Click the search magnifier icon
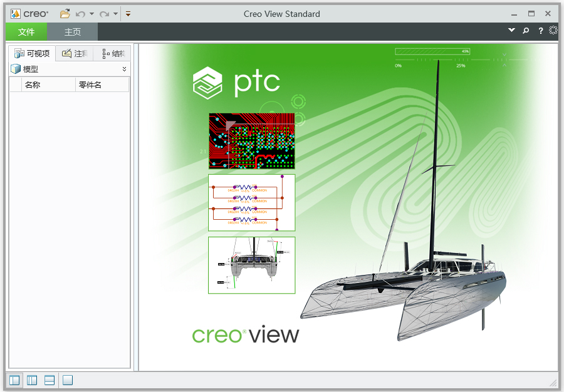 click(526, 31)
